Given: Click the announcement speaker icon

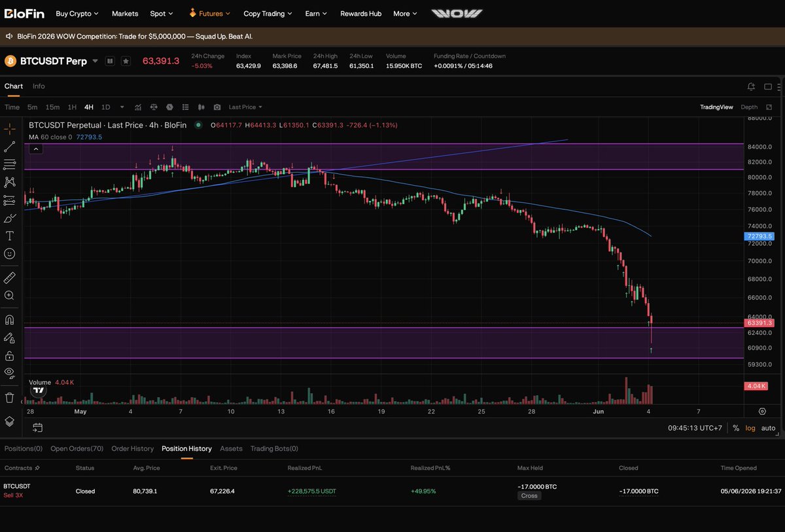Looking at the screenshot, I should tap(10, 37).
